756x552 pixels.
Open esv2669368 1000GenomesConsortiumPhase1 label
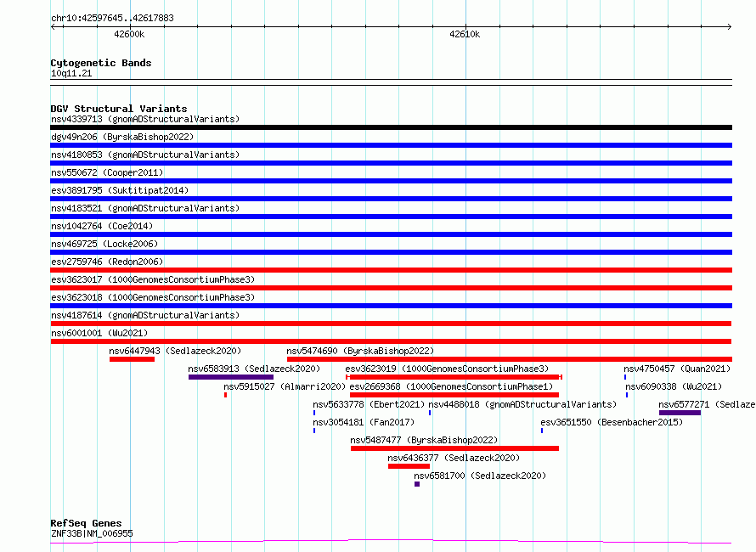tap(451, 386)
